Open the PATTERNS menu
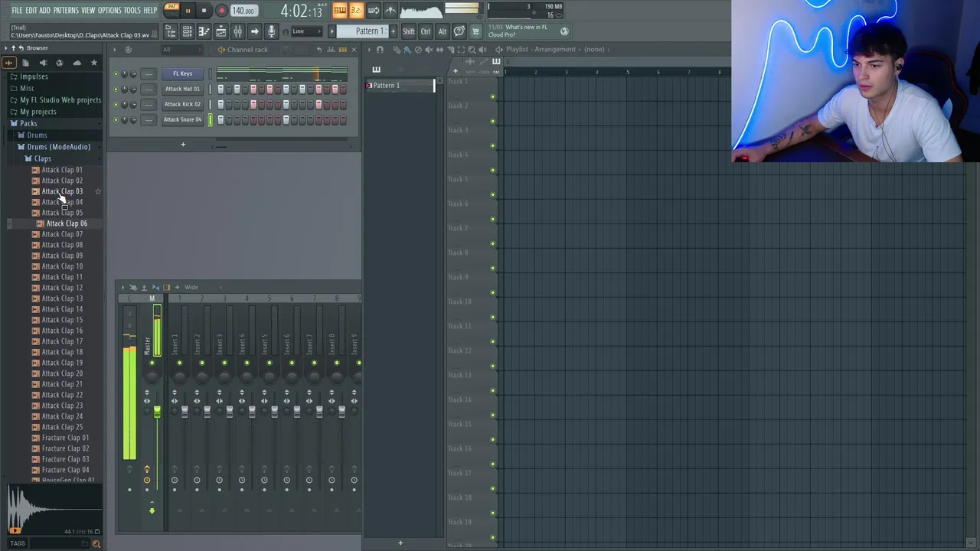The image size is (980, 551). pos(66,11)
